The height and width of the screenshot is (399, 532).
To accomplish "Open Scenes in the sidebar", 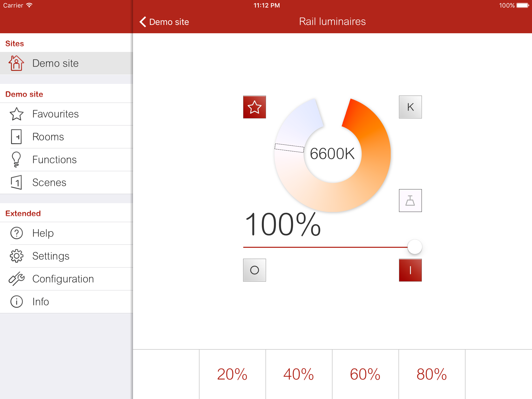I will tap(49, 183).
